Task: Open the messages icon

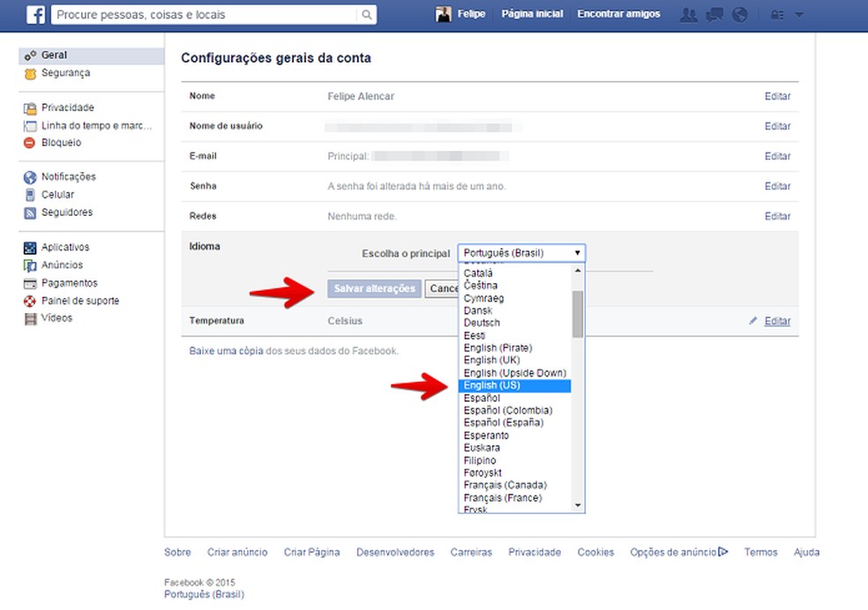Action: [715, 15]
